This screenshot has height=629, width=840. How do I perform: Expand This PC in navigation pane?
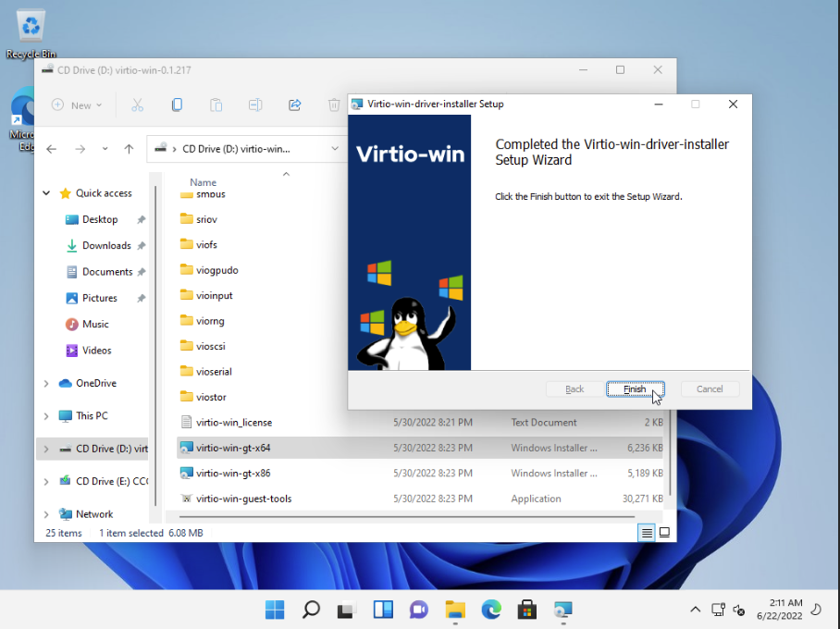[x=46, y=415]
